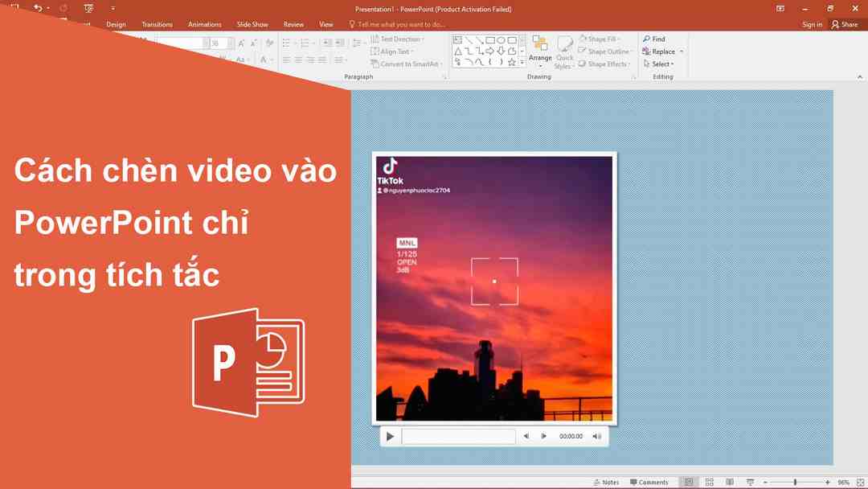
Task: Select the right arrow shape
Action: click(490, 51)
